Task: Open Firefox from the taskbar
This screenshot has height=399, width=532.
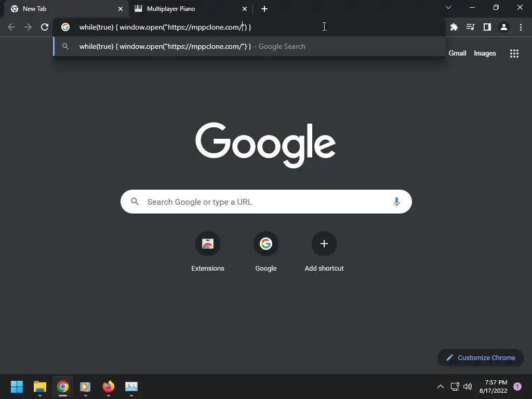Action: (109, 387)
